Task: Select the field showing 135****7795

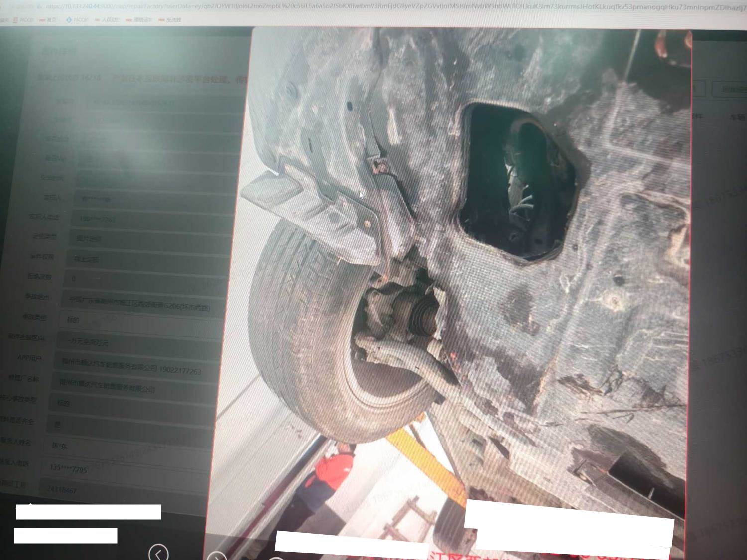Action: (x=124, y=469)
